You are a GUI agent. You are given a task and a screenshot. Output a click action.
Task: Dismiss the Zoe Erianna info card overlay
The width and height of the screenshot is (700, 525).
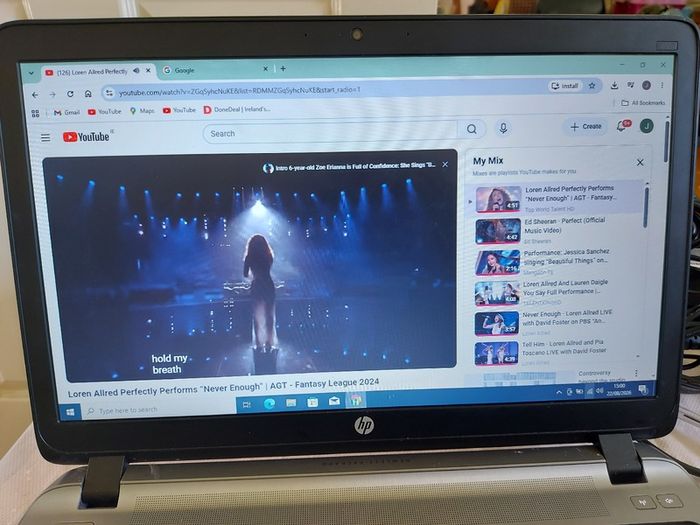445,165
